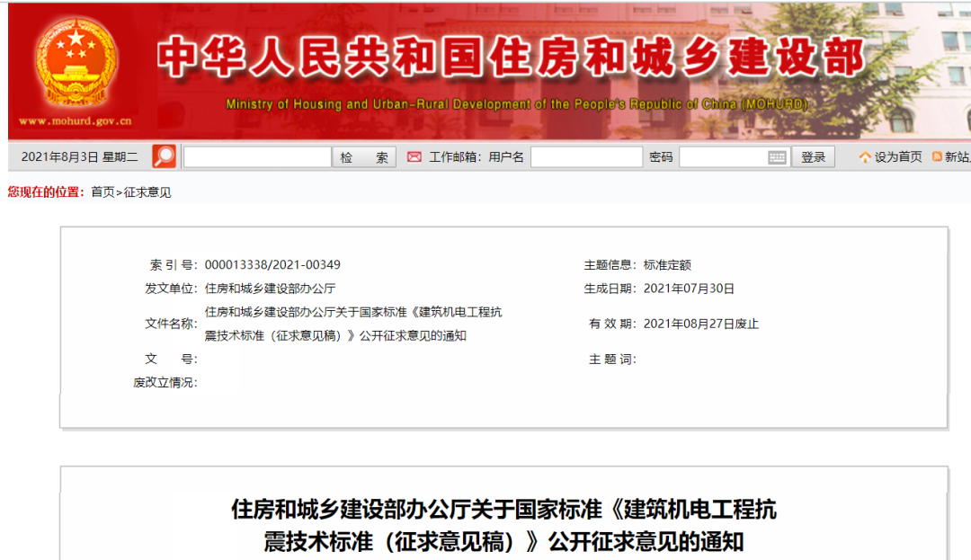Click the 检索 search button
This screenshot has width=971, height=560.
[x=364, y=157]
